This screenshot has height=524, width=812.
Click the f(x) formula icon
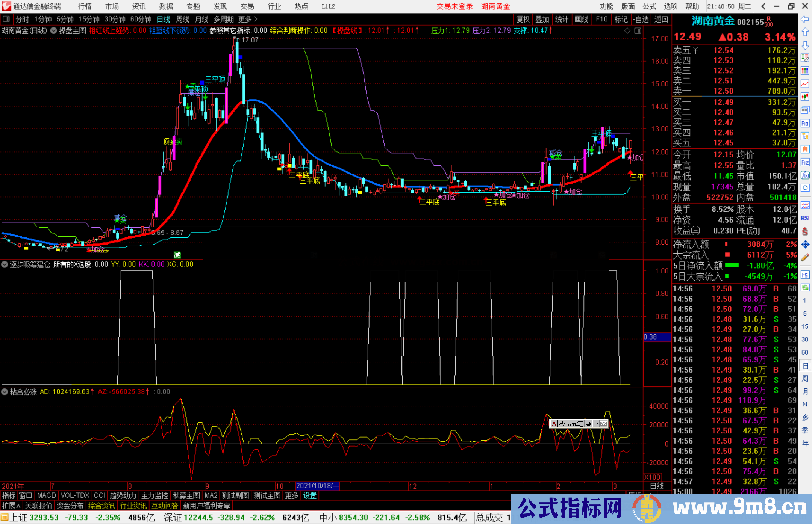(x=805, y=175)
